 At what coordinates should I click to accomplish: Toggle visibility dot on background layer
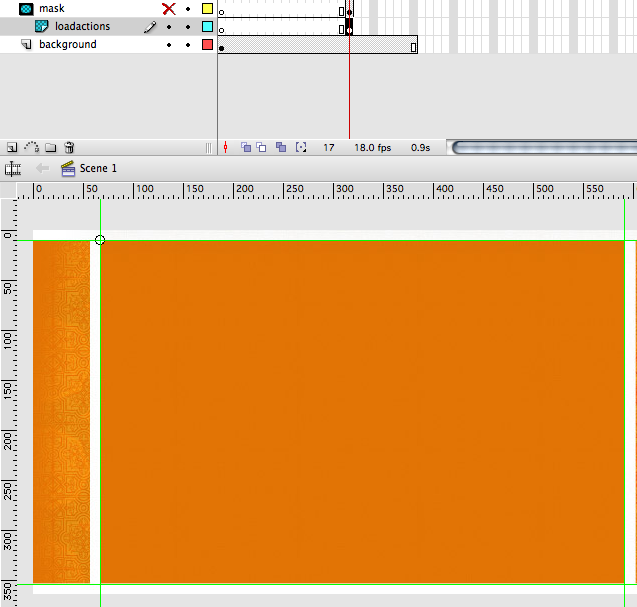169,45
